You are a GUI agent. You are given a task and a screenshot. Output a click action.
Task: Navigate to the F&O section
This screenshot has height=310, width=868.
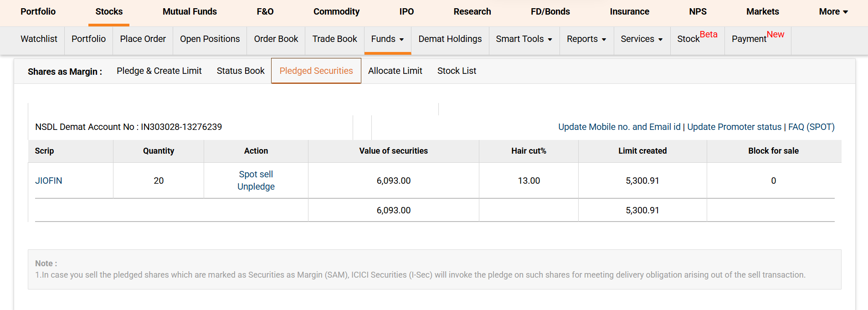(x=265, y=12)
